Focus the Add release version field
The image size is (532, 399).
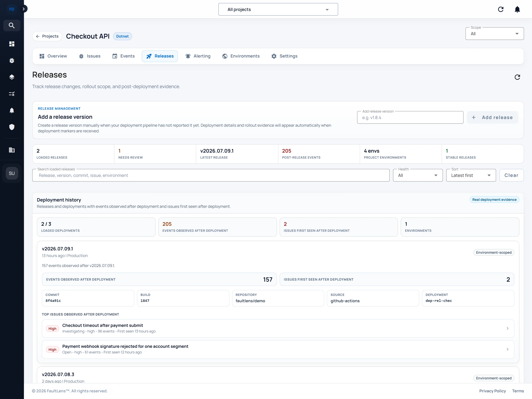point(410,118)
